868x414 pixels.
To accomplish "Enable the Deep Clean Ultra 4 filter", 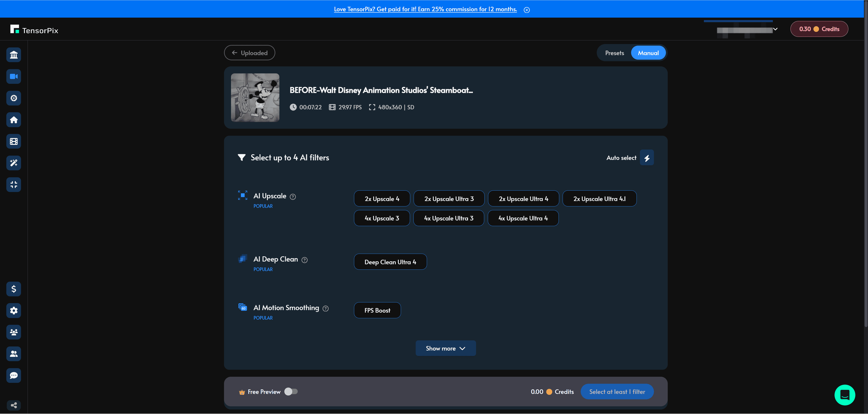I will [390, 262].
